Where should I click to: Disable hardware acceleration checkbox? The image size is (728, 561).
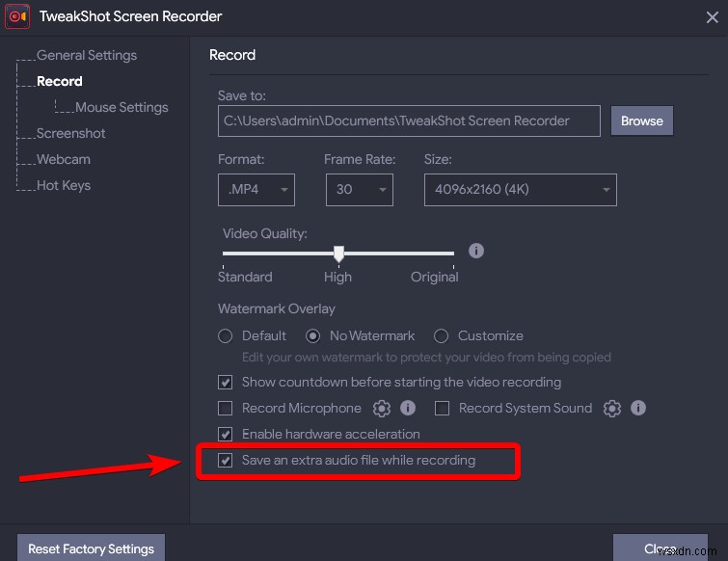pyautogui.click(x=226, y=435)
